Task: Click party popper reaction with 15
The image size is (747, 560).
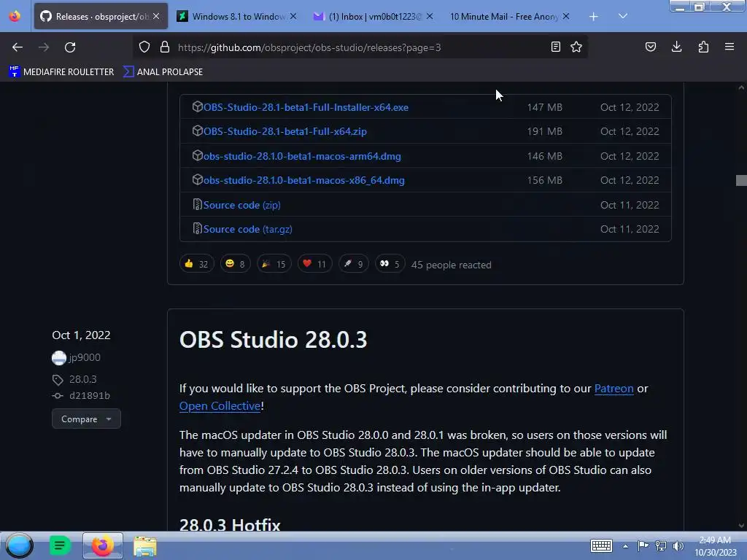Action: click(x=274, y=264)
